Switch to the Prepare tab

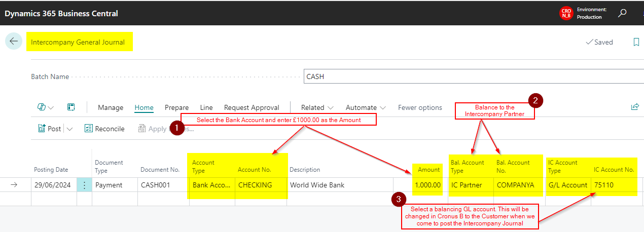[x=176, y=107]
